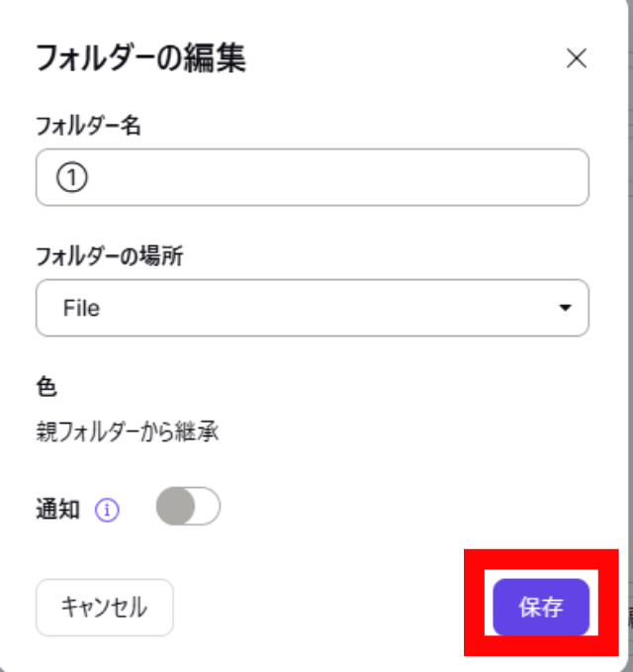
Task: Click the キャンセル button
Action: pos(105,608)
